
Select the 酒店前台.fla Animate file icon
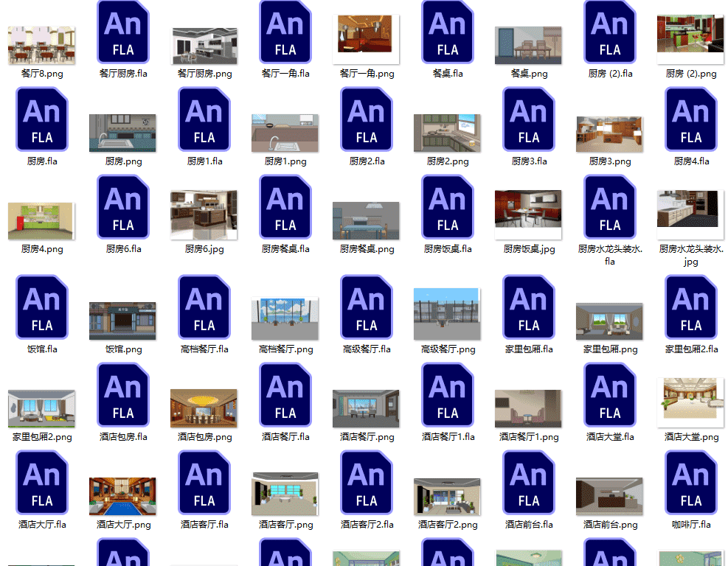point(529,483)
